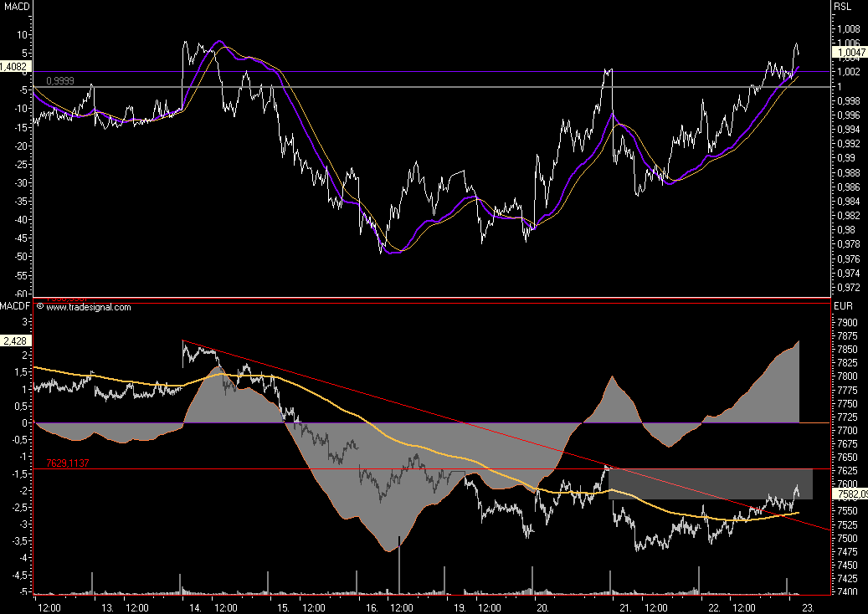
Task: Click the 0,99 RSL axis value
Action: (x=846, y=158)
